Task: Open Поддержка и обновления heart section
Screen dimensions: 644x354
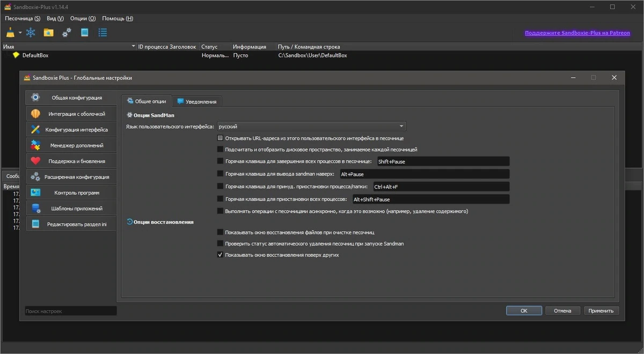Action: [x=71, y=161]
